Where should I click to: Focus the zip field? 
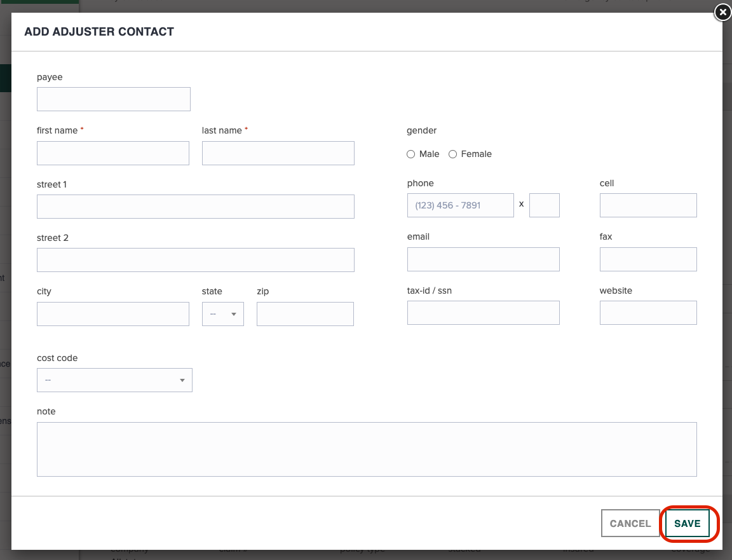tap(305, 314)
